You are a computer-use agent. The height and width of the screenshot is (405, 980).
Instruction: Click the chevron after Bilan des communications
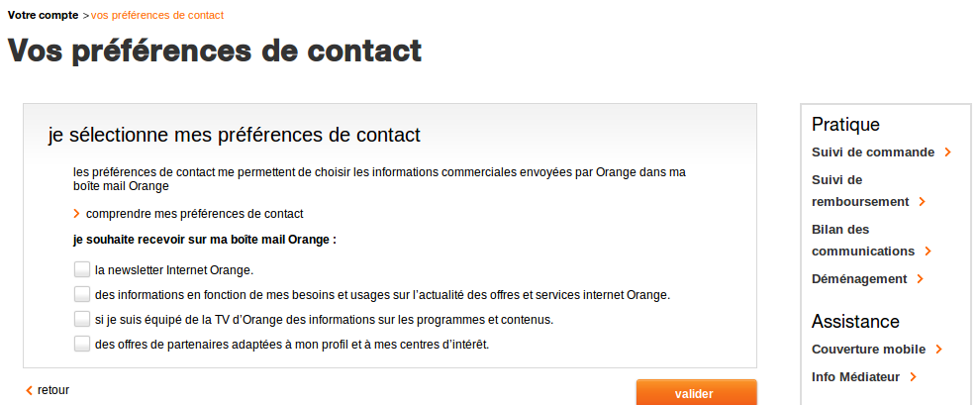(928, 252)
